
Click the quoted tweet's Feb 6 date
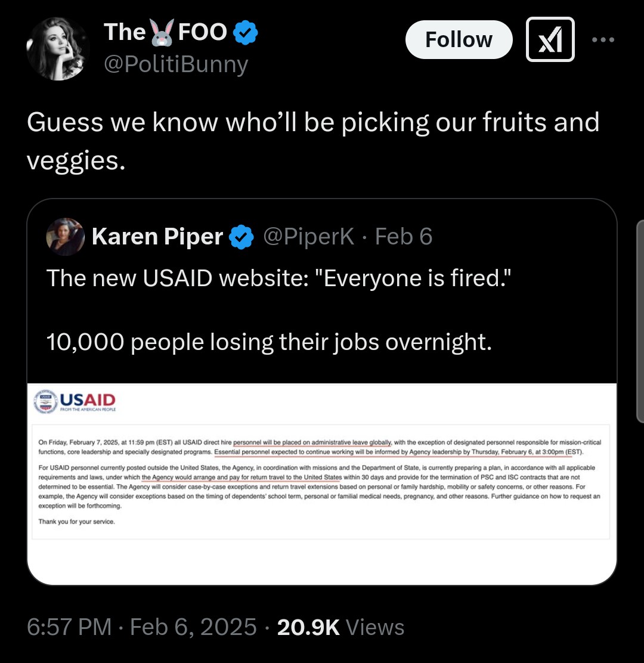click(404, 237)
